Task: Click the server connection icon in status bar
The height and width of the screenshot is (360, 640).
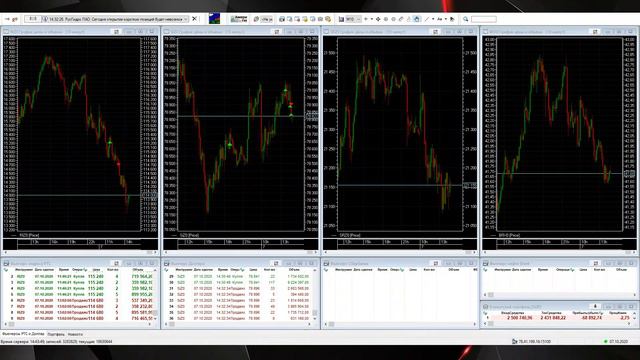Action: coord(515,341)
